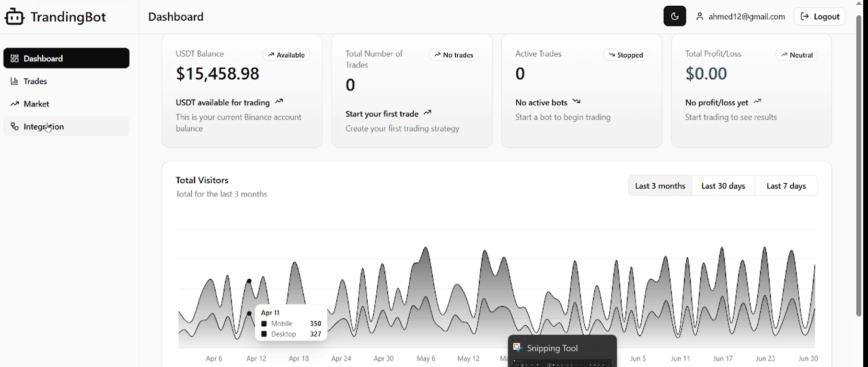Click the Total Visitors chart heading
868x367 pixels.
[x=202, y=180]
